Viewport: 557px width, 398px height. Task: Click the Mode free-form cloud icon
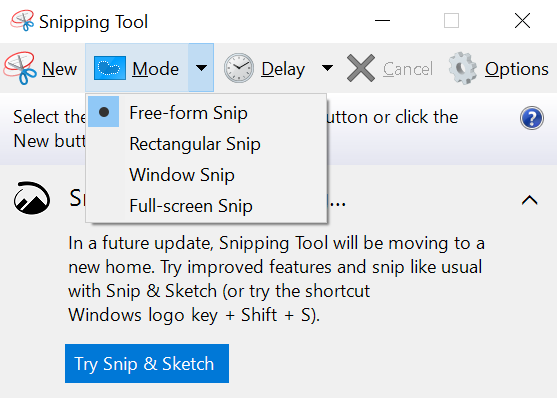tap(110, 68)
